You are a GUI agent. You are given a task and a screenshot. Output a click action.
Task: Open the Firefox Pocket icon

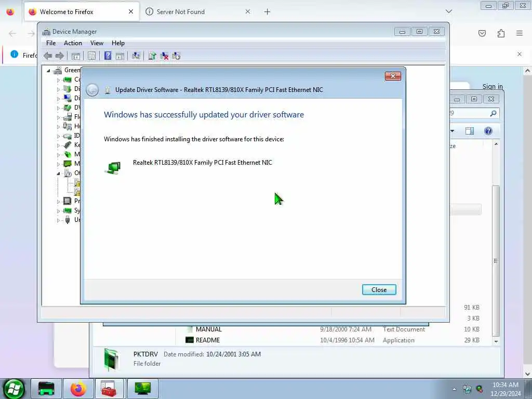(x=482, y=33)
